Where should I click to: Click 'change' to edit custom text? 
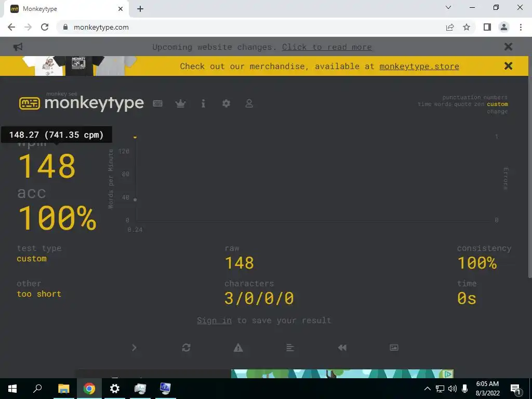(x=497, y=111)
